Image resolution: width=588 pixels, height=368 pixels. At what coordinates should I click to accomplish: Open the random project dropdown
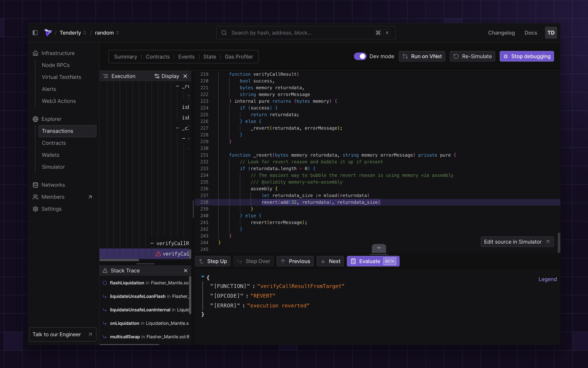pyautogui.click(x=118, y=33)
